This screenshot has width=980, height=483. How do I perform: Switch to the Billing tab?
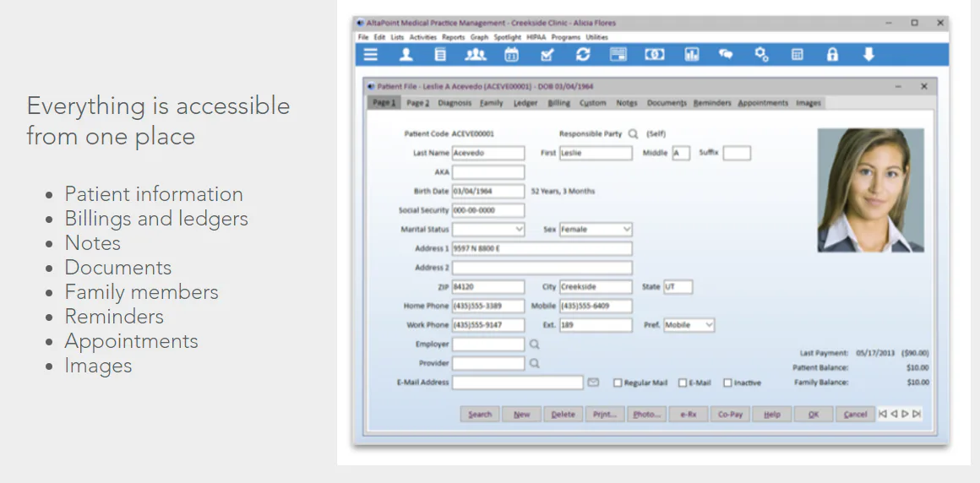tap(558, 103)
